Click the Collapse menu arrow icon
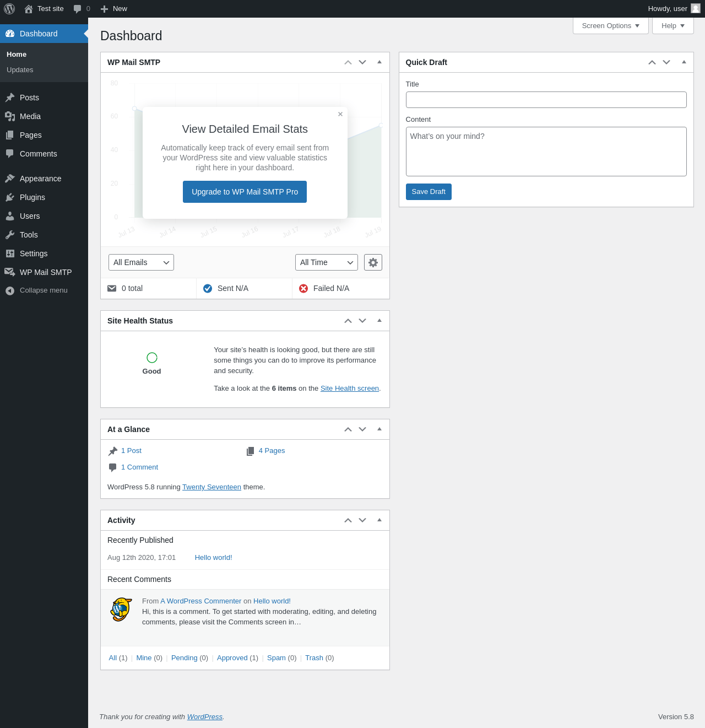This screenshot has width=705, height=728. pos(10,290)
